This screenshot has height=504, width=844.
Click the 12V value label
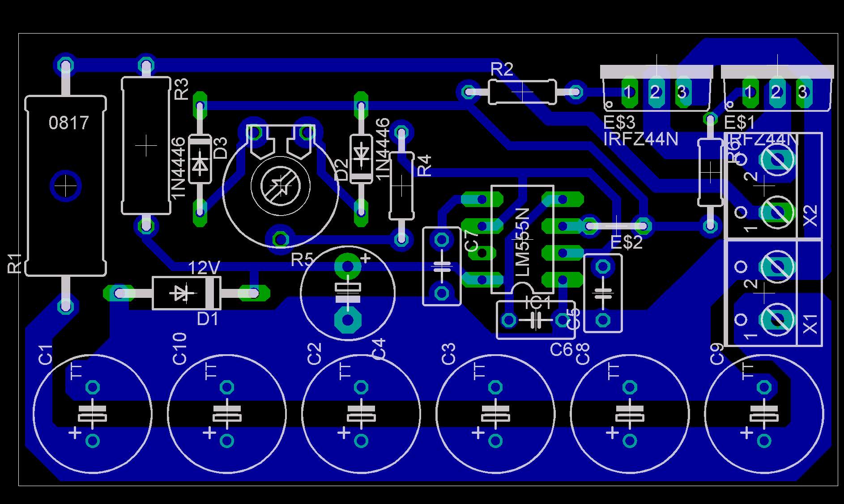204,268
